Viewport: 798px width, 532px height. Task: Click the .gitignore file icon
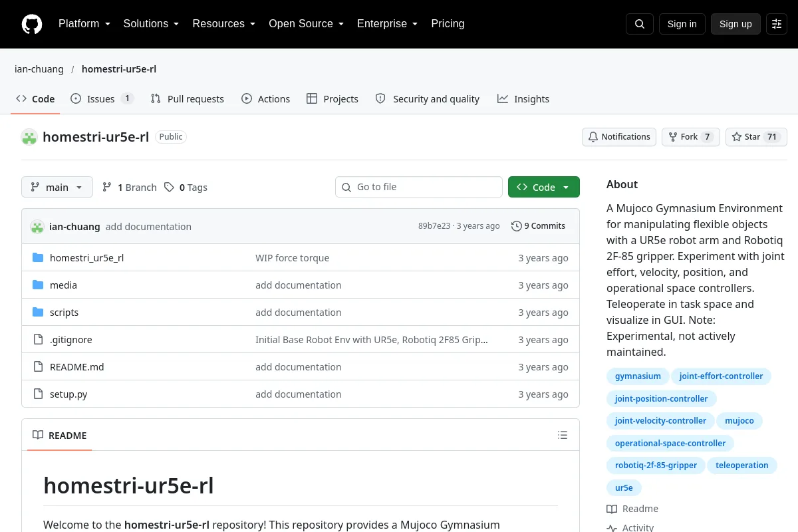click(38, 339)
